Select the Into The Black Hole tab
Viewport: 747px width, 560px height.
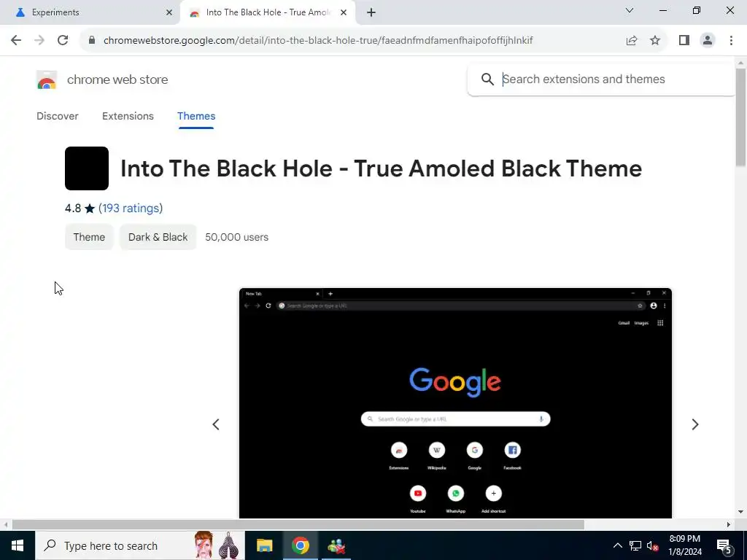(268, 12)
